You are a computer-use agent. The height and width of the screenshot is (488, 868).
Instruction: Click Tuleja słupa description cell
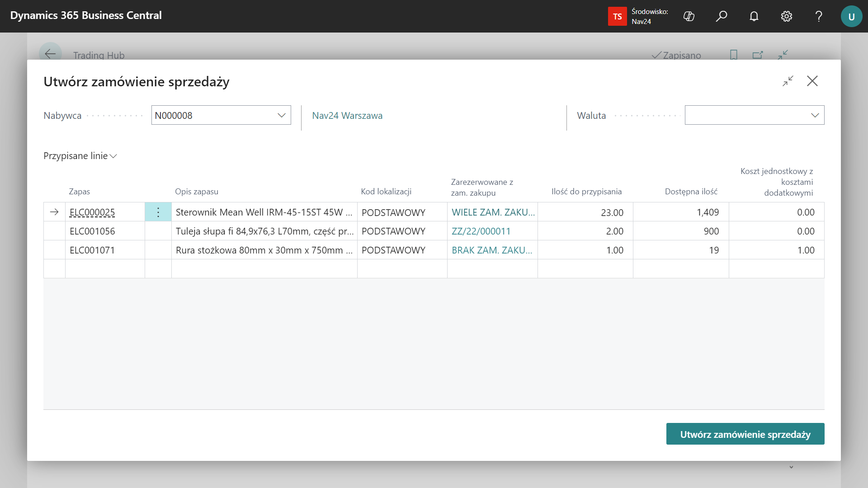pos(264,231)
